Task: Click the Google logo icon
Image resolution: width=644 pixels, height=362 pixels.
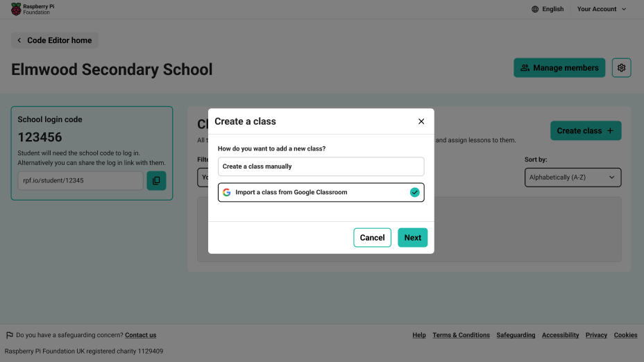Action: tap(227, 192)
